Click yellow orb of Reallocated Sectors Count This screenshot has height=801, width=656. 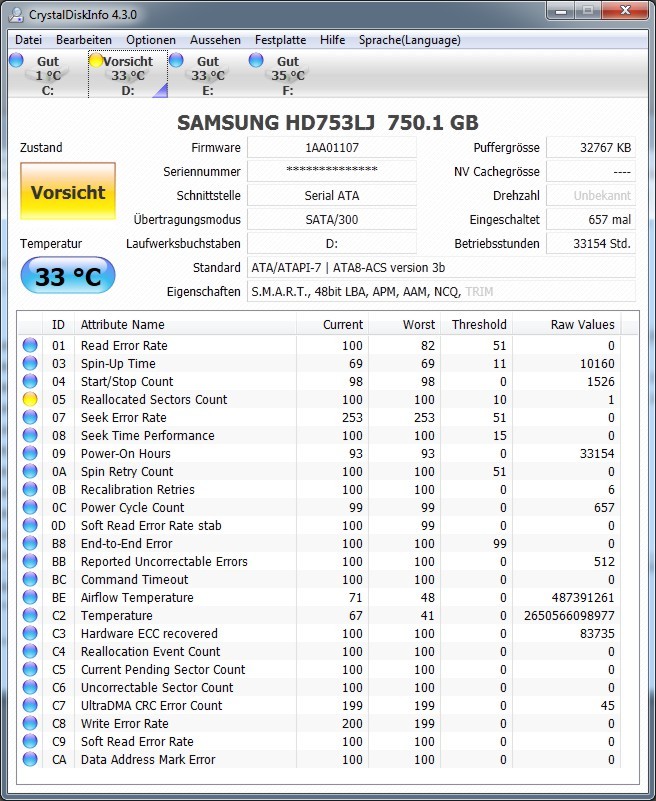30,399
